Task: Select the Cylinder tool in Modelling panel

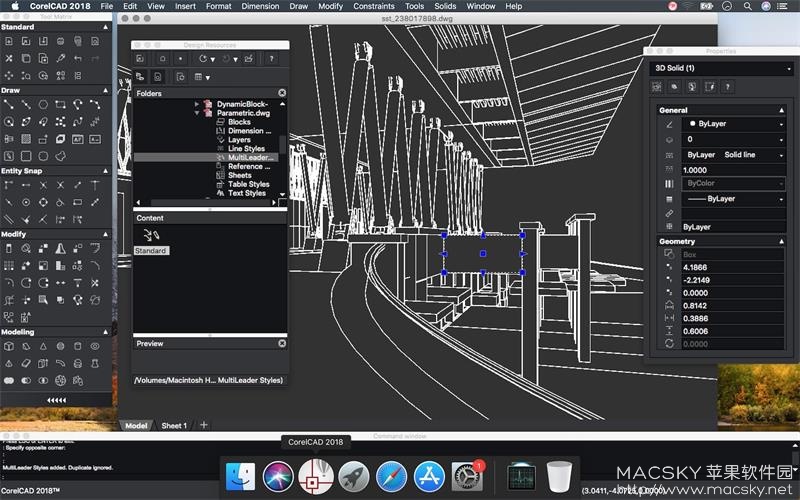Action: click(x=78, y=346)
